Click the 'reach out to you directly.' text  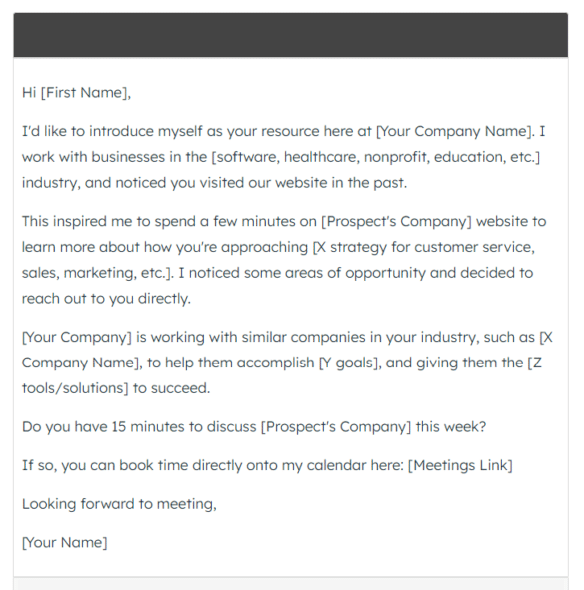point(106,299)
